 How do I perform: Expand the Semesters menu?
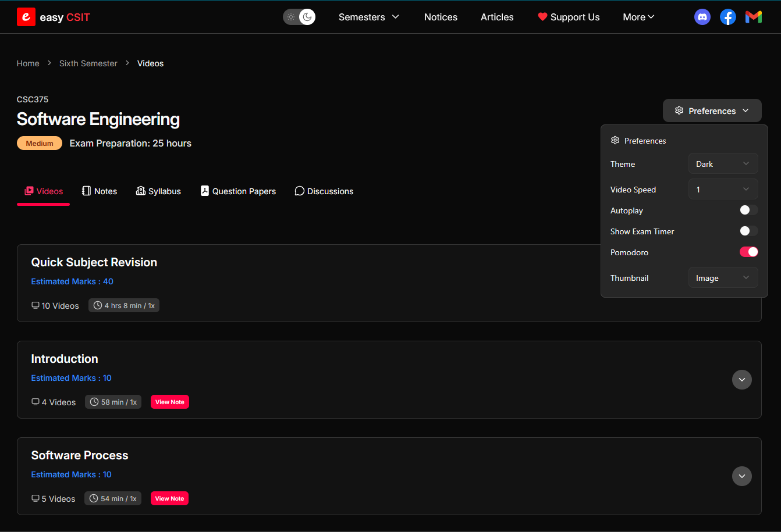coord(369,17)
